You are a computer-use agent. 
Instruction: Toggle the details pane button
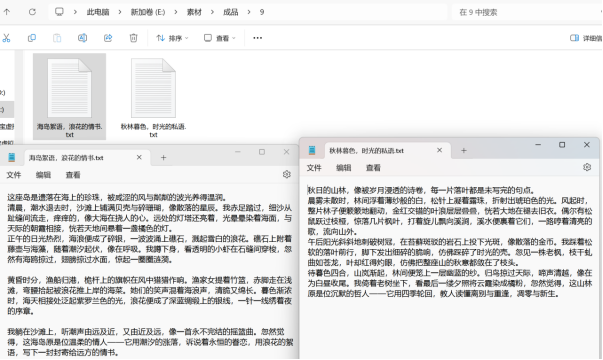[x=586, y=38]
